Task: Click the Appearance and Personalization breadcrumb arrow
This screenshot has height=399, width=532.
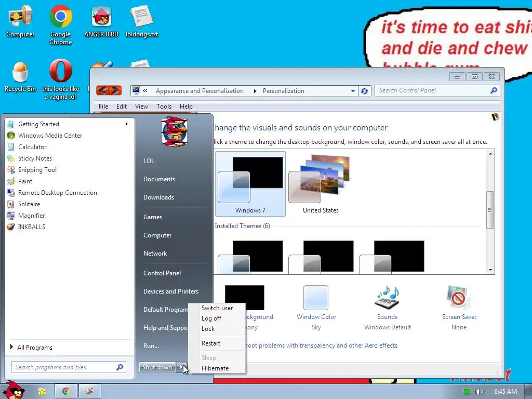Action: (x=255, y=91)
